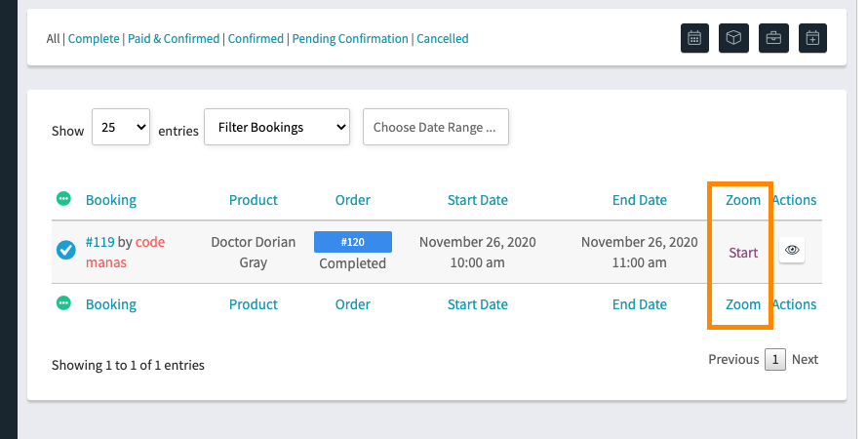Click the Choose Date Range field
This screenshot has width=868, height=439.
tap(436, 128)
